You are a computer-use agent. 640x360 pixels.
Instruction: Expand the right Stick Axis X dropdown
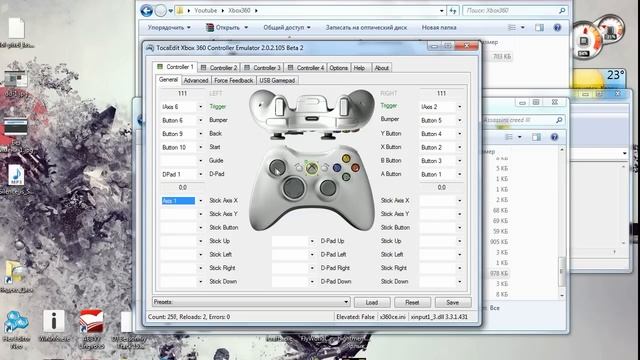pyautogui.click(x=460, y=201)
